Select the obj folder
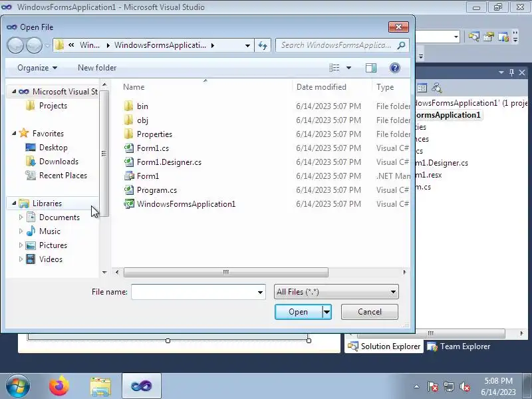This screenshot has width=532, height=399. pyautogui.click(x=142, y=120)
